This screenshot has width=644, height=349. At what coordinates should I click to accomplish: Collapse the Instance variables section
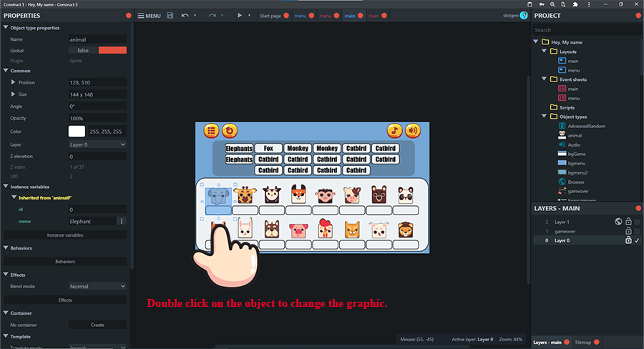[6, 187]
